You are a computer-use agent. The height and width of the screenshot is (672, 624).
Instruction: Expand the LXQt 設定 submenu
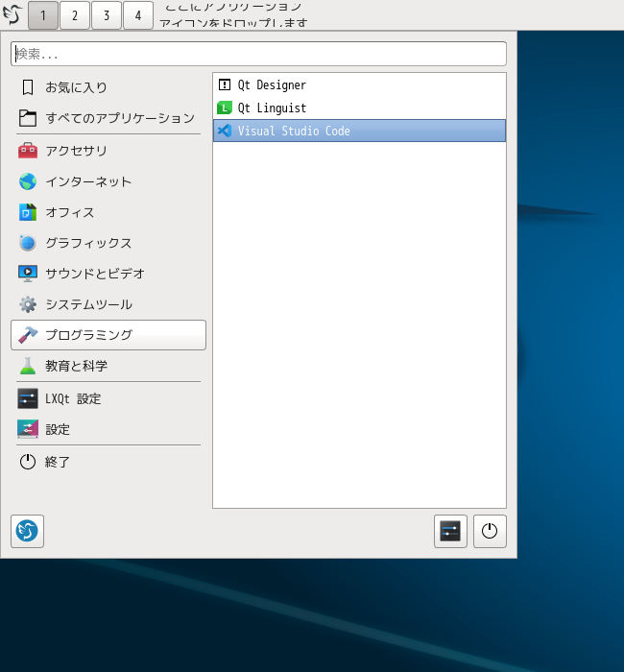[x=108, y=398]
